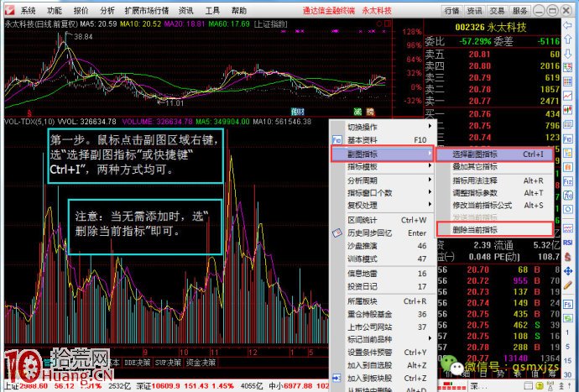Click the 交易 button at top right
Viewport: 579px width, 392px height.
pos(497,11)
